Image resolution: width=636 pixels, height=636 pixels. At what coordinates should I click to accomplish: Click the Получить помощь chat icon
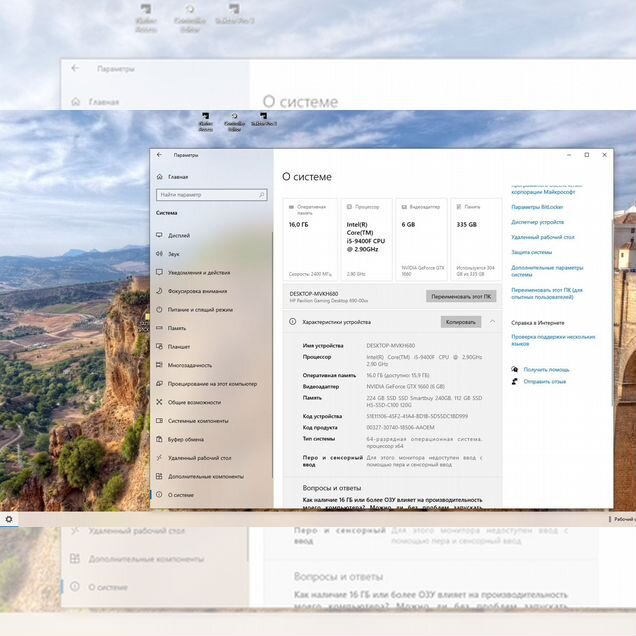point(515,369)
